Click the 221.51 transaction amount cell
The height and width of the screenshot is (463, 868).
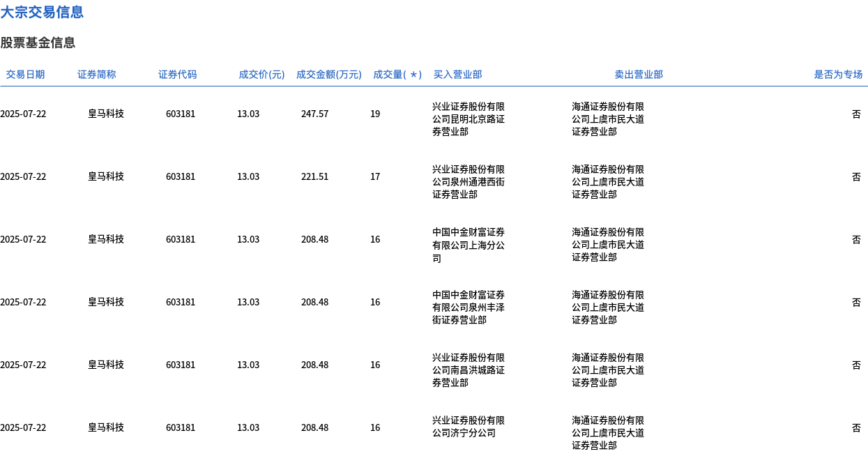click(314, 176)
